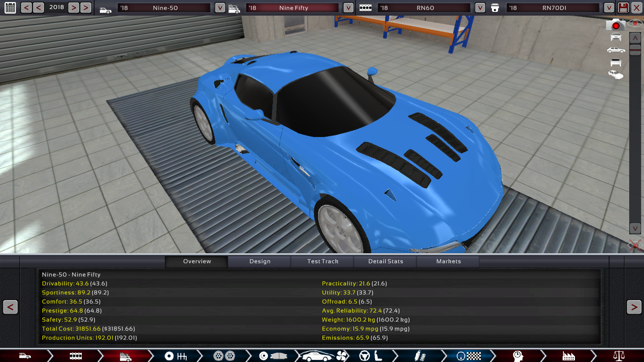Viewport: 644px width, 362px height.
Task: Click the left arrow button beside the stats panel
Action: 10,307
